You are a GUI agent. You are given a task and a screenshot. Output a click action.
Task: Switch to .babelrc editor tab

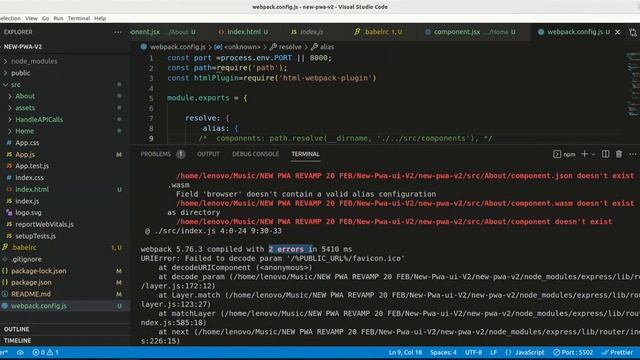point(379,32)
